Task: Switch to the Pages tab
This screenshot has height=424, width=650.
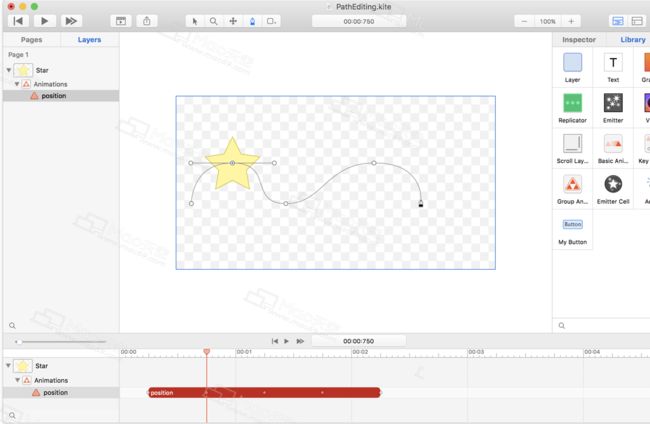Action: (x=32, y=39)
